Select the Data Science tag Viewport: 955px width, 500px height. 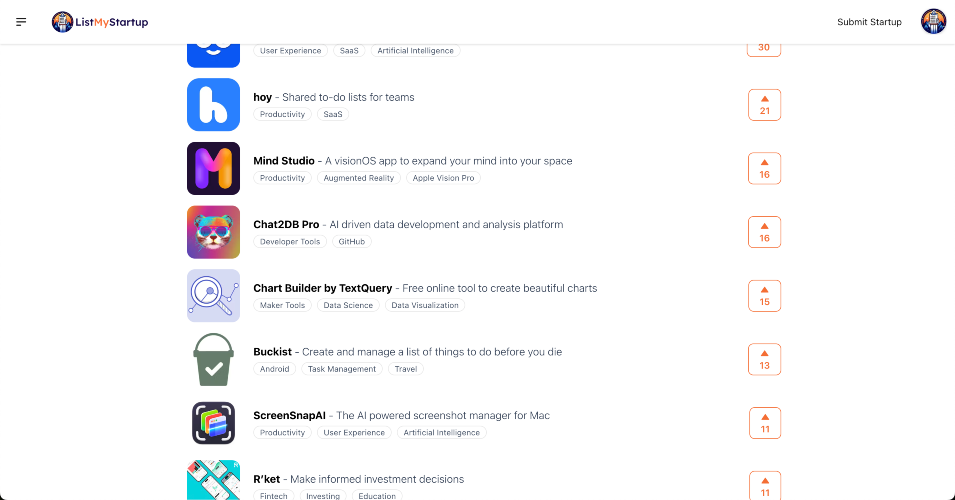tap(348, 305)
